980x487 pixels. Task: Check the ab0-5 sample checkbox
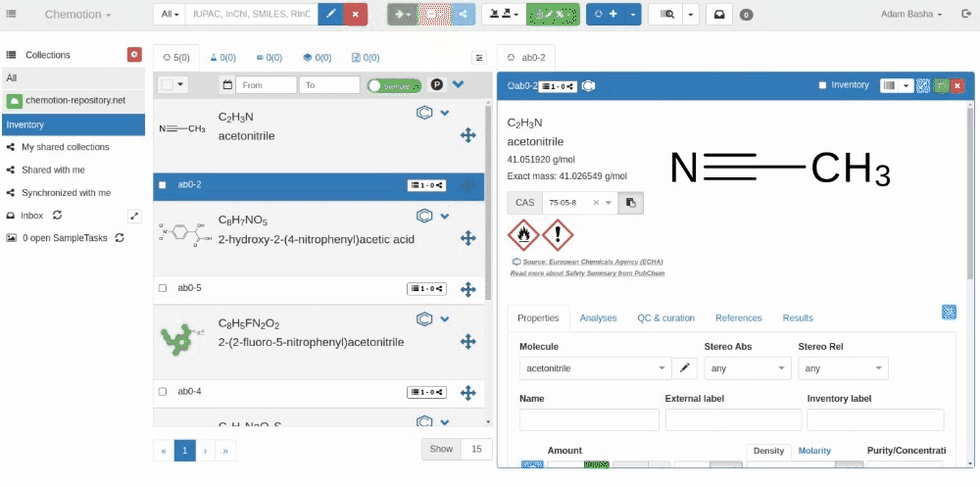pyautogui.click(x=163, y=288)
